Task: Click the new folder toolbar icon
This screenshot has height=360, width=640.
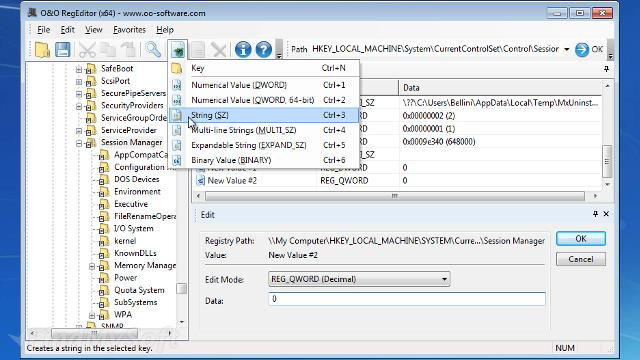Action: point(42,50)
